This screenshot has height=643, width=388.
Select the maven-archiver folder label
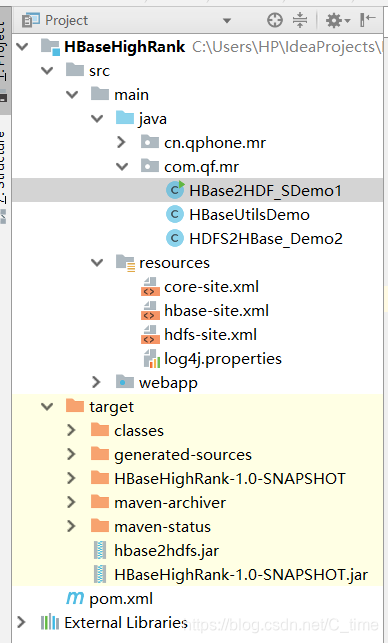170,503
